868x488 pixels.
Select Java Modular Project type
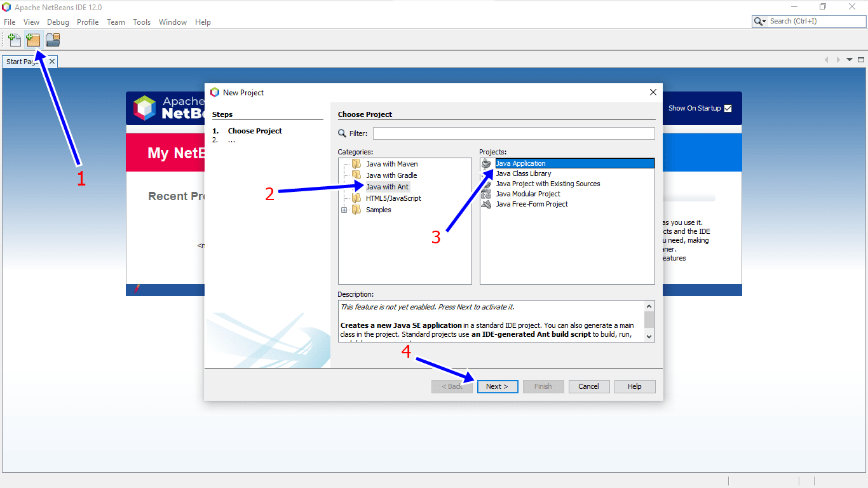(527, 194)
